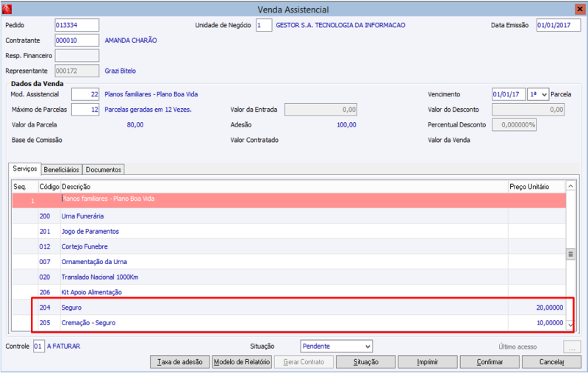Click the Situação button at bottom
Viewport: 588px width, 373px height.
click(x=365, y=362)
